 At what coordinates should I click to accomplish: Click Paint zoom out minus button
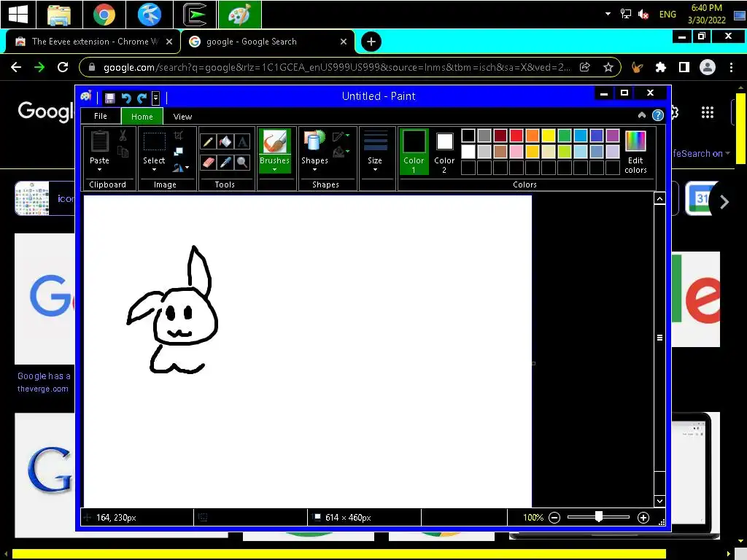tap(554, 518)
